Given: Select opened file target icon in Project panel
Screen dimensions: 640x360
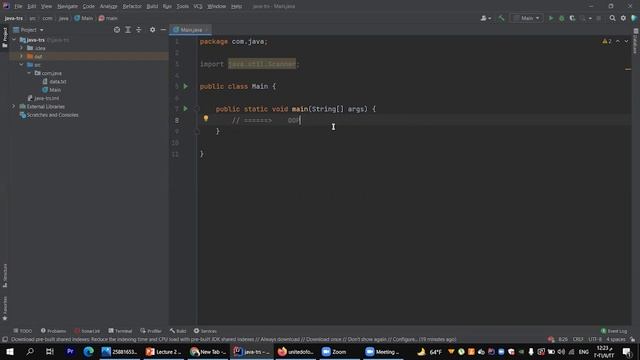Looking at the screenshot, I should tap(117, 30).
